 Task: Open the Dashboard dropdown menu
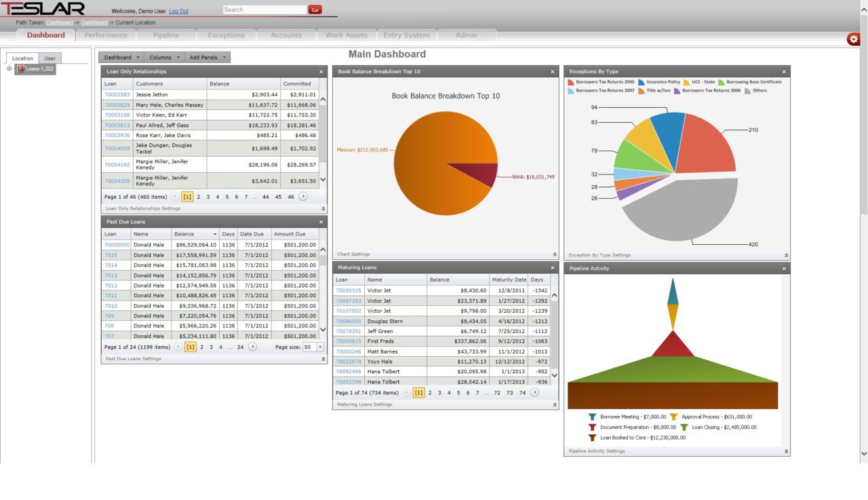click(122, 58)
